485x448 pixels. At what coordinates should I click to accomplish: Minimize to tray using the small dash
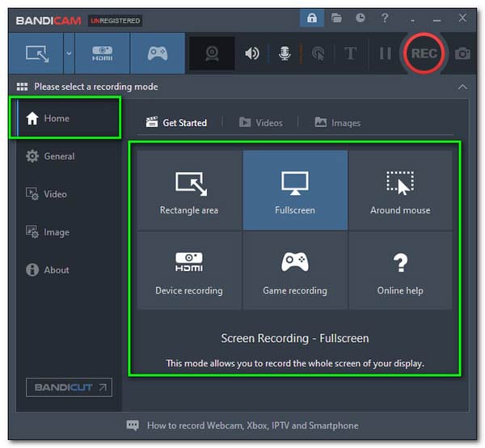pyautogui.click(x=412, y=20)
